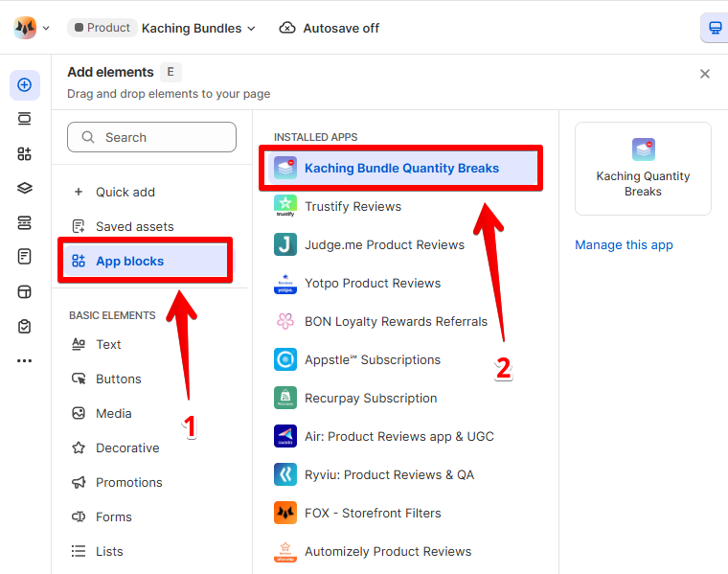Expand the logo menu chevron
Image resolution: width=728 pixels, height=574 pixels.
(x=46, y=29)
